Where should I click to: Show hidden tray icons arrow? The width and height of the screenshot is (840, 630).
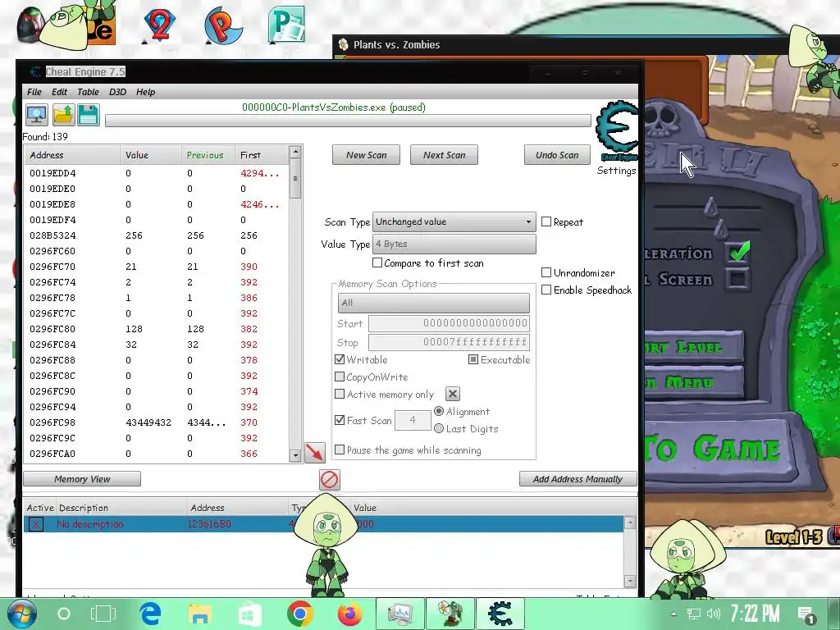(x=673, y=614)
